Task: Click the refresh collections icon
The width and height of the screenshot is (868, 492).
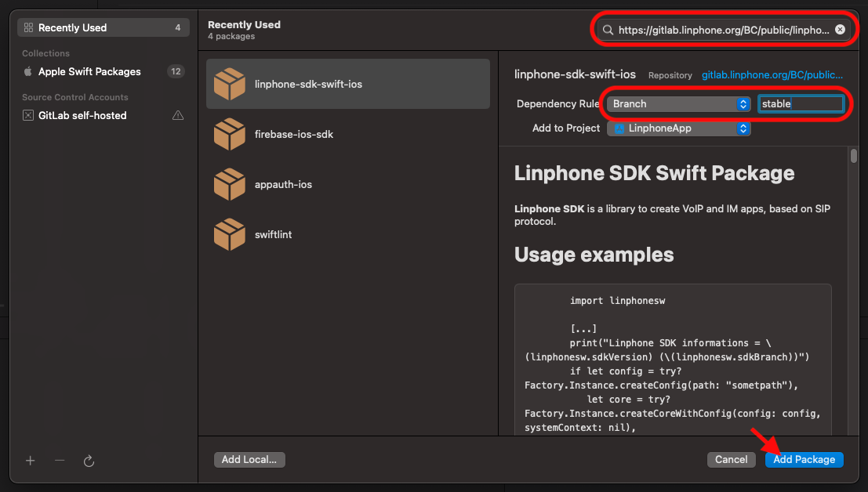Action: [x=89, y=461]
